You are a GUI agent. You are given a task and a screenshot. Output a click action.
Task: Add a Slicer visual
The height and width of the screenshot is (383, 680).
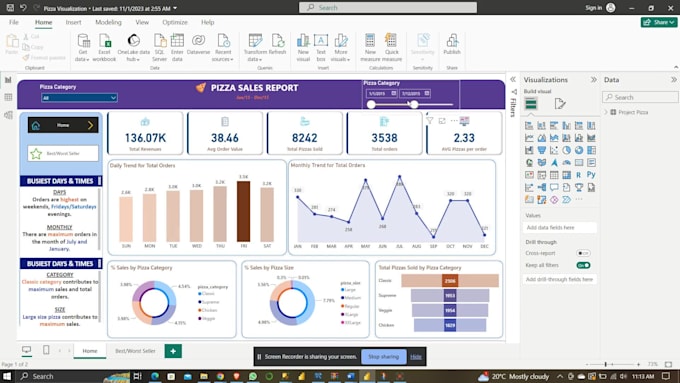click(x=542, y=175)
